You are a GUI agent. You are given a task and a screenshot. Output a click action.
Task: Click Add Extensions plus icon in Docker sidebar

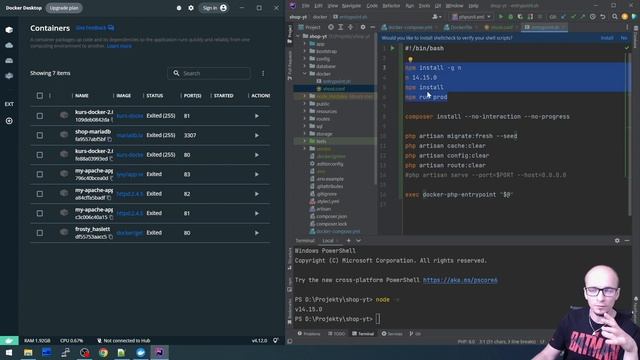(9, 121)
